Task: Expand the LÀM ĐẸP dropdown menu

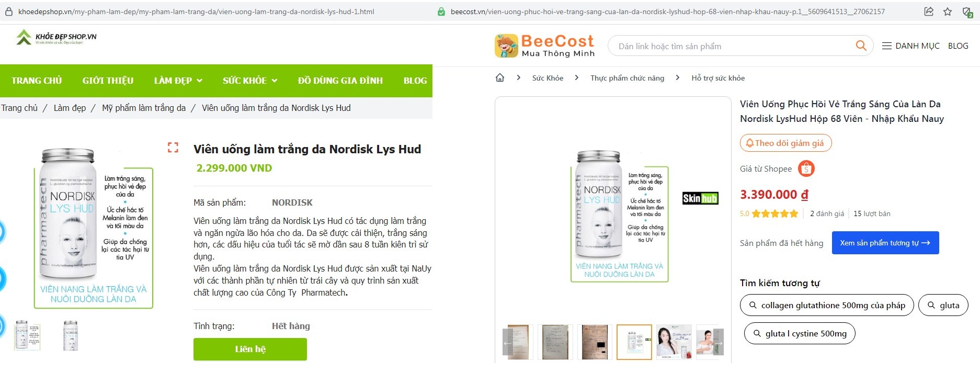Action: [178, 81]
